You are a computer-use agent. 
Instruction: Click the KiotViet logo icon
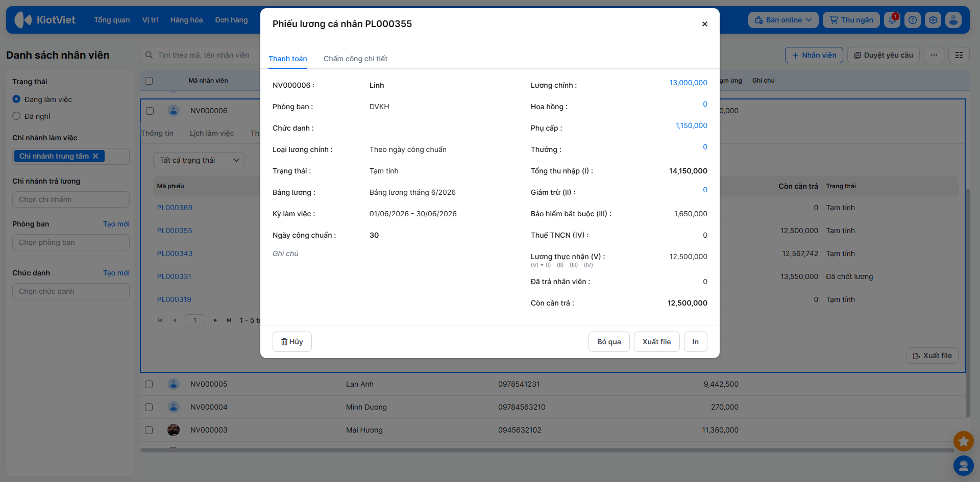(x=22, y=20)
